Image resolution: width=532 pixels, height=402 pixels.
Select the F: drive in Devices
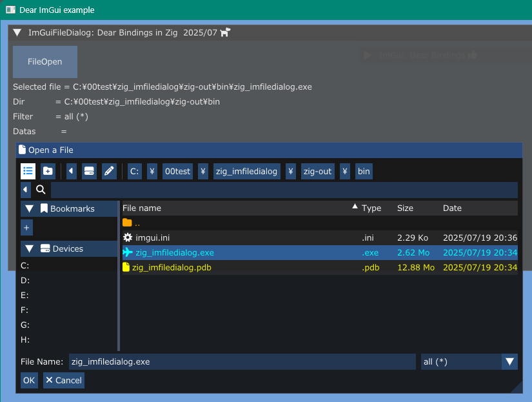pos(25,310)
